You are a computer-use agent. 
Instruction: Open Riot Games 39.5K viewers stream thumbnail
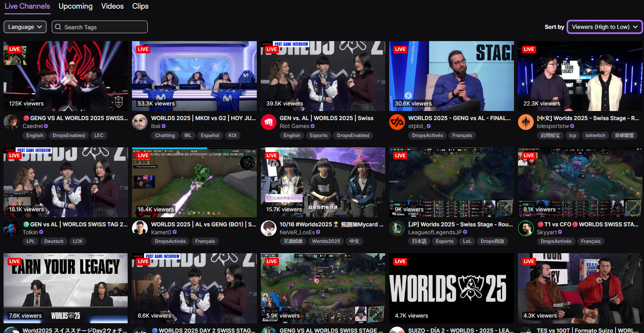[323, 76]
